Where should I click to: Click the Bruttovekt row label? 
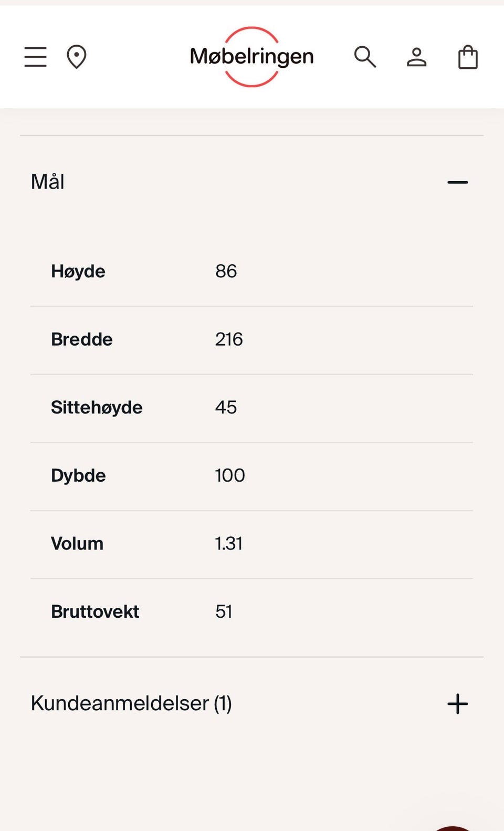tap(95, 611)
